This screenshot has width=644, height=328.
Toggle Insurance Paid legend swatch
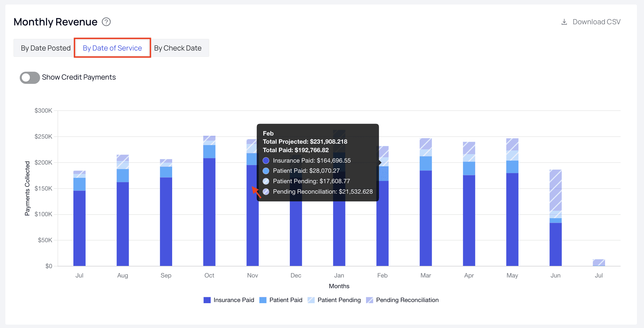pos(207,300)
